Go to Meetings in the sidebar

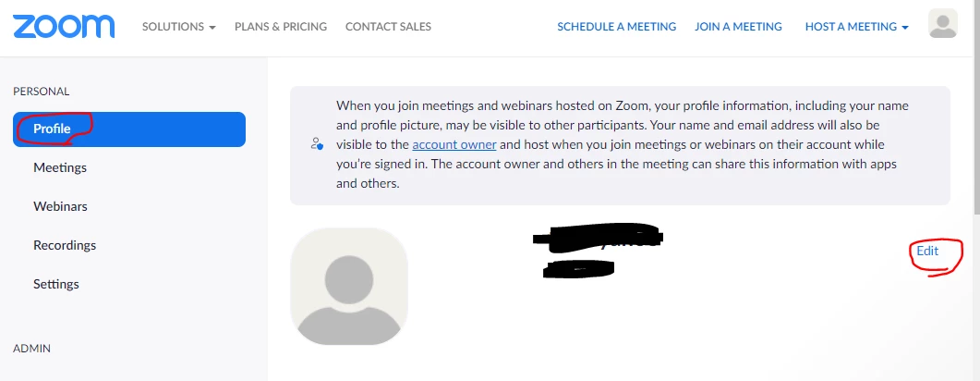point(60,167)
